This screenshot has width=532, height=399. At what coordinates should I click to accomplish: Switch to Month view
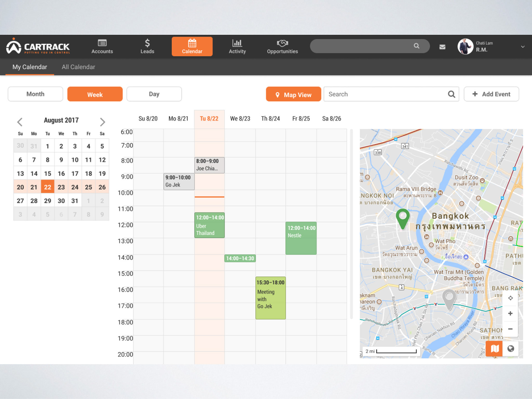coord(35,94)
